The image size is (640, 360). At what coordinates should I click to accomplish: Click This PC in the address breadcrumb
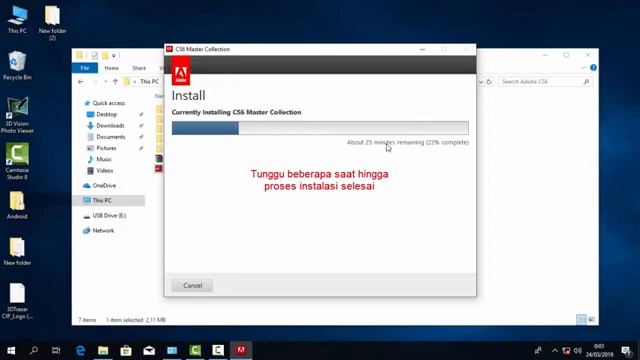click(149, 82)
